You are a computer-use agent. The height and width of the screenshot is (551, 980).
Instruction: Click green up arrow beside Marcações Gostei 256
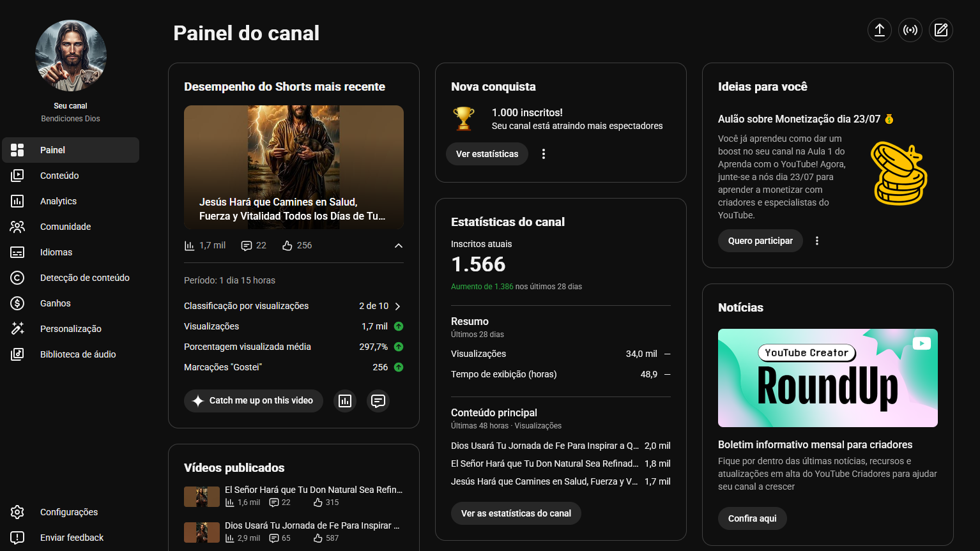399,367
